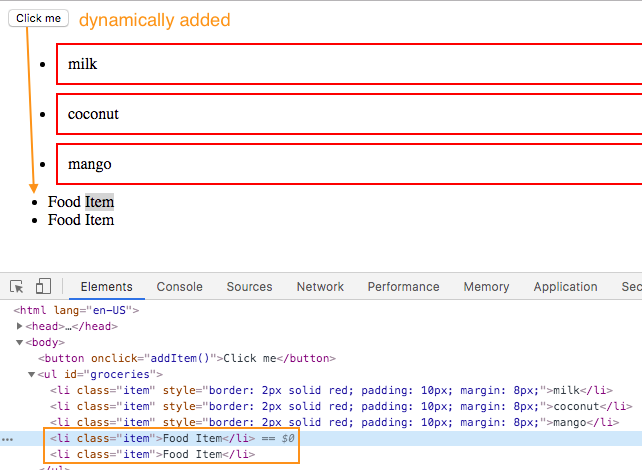
Task: Open the Network tab
Action: pos(320,287)
